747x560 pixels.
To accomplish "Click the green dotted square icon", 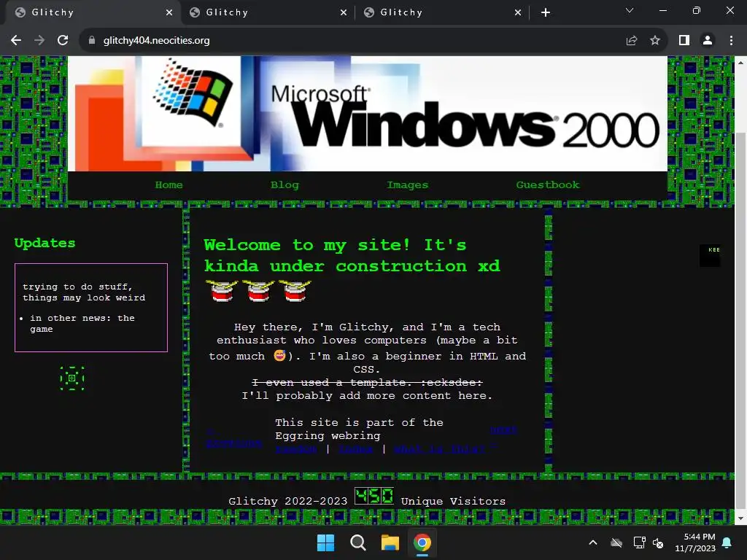I will (72, 378).
